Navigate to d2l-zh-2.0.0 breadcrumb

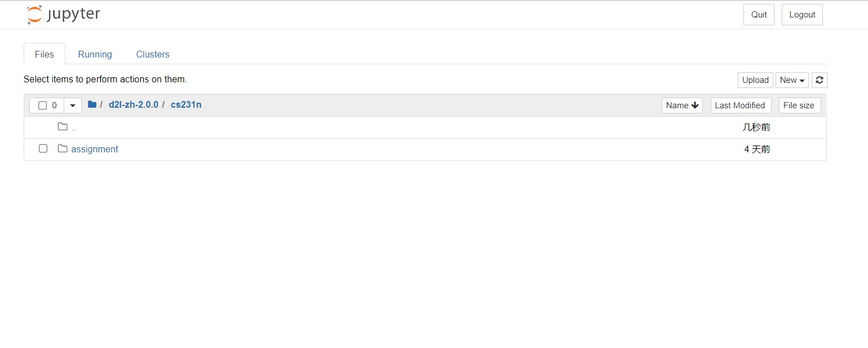[x=134, y=105]
